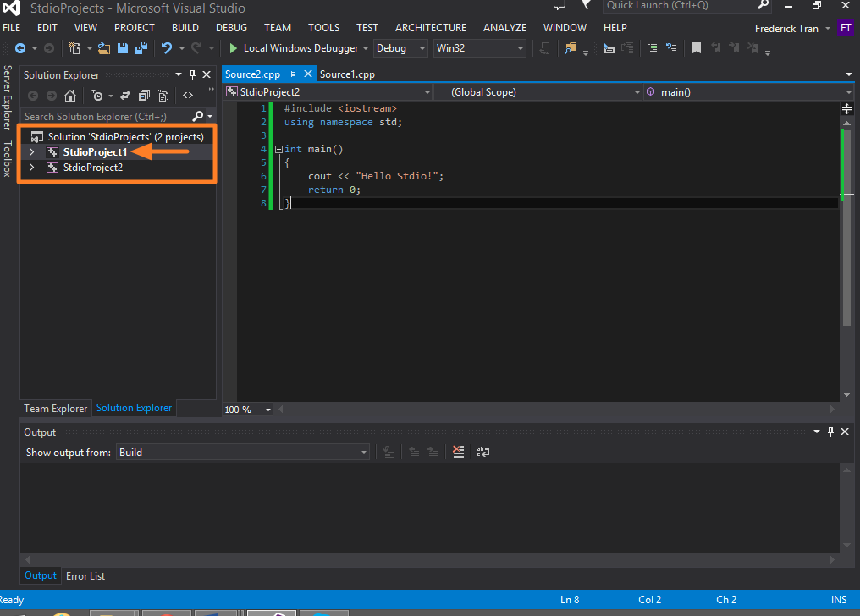Open the BUILD menu
Image resolution: width=860 pixels, height=616 pixels.
(185, 27)
